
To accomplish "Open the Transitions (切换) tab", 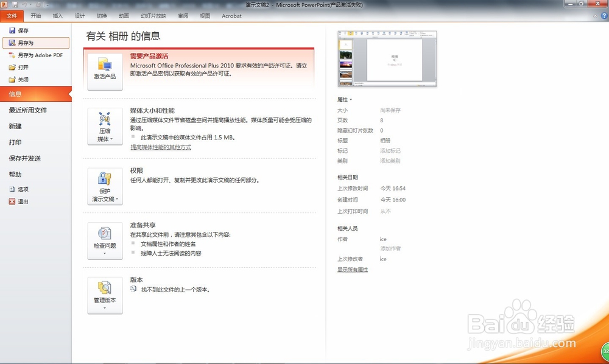I will (102, 16).
